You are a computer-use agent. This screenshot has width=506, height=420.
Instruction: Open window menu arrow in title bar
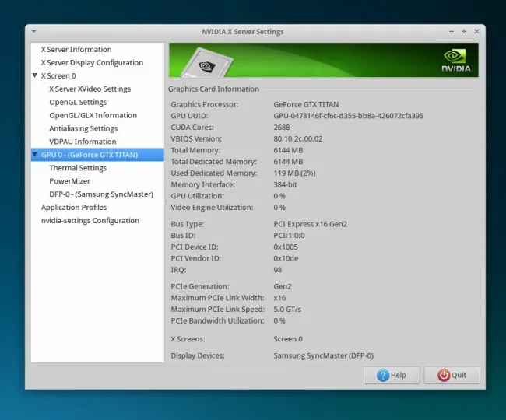(x=33, y=32)
